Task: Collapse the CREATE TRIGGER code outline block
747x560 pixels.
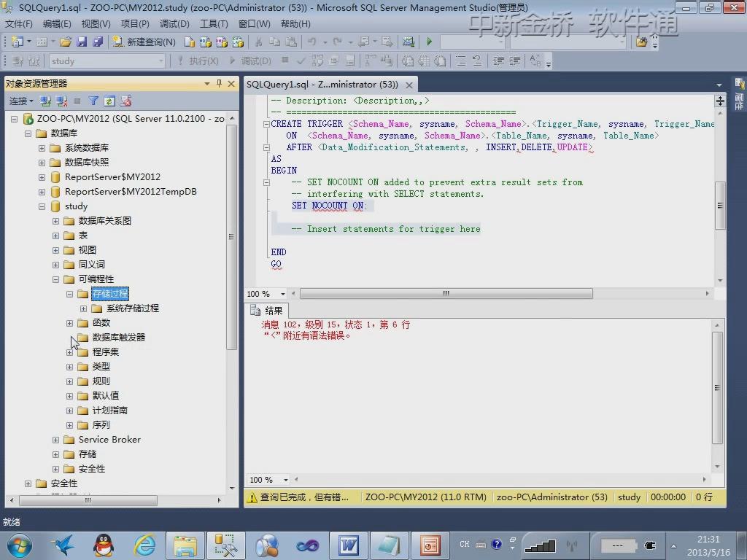Action: pos(266,124)
